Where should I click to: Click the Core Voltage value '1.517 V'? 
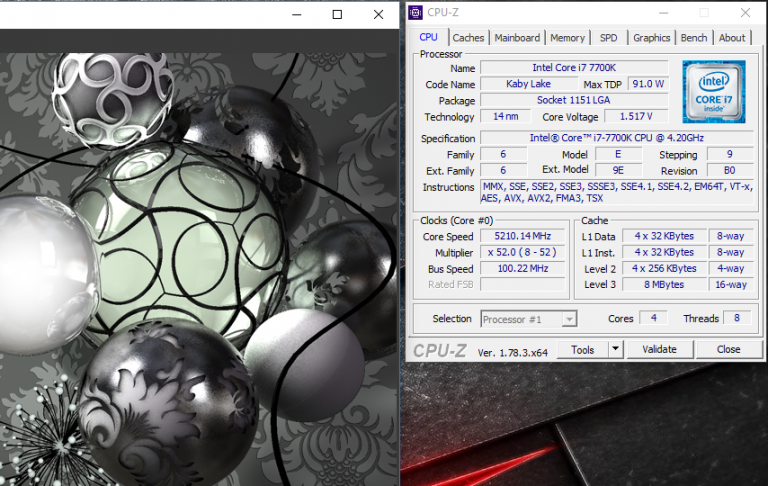pos(636,116)
